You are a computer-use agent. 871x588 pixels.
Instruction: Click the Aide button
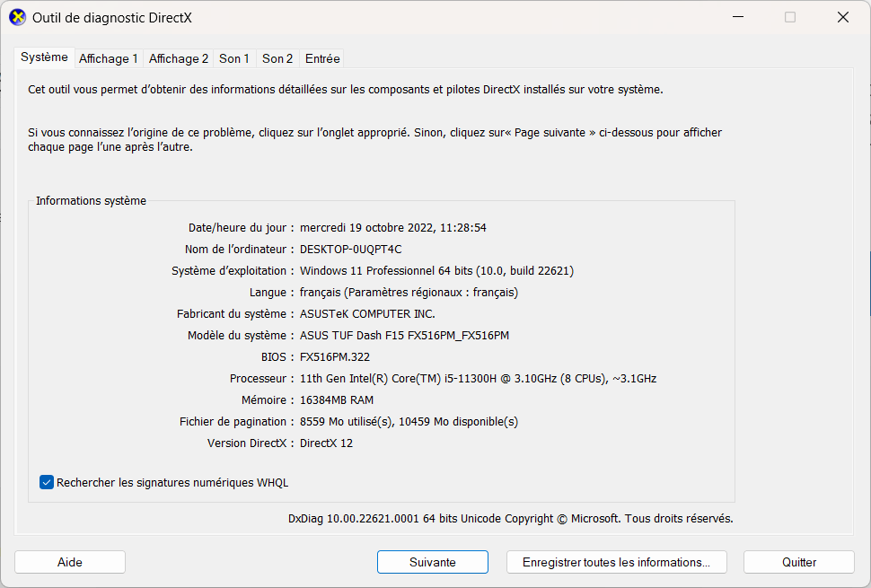tap(70, 563)
